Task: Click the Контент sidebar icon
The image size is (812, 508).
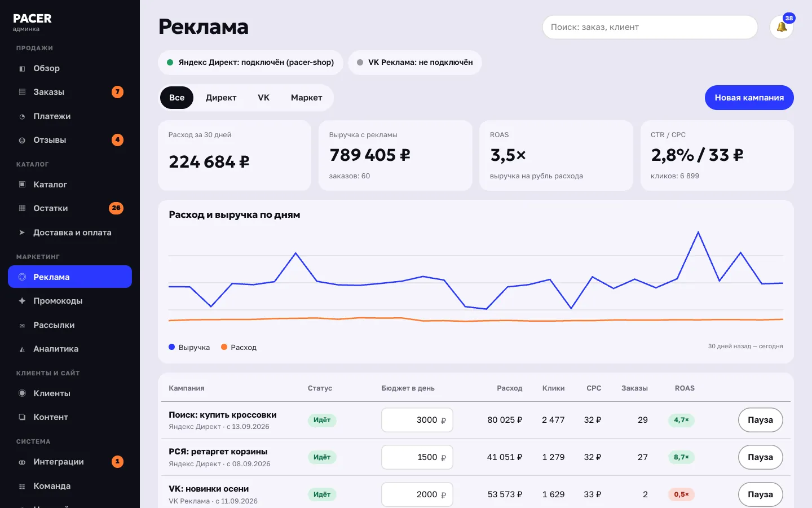Action: [22, 417]
